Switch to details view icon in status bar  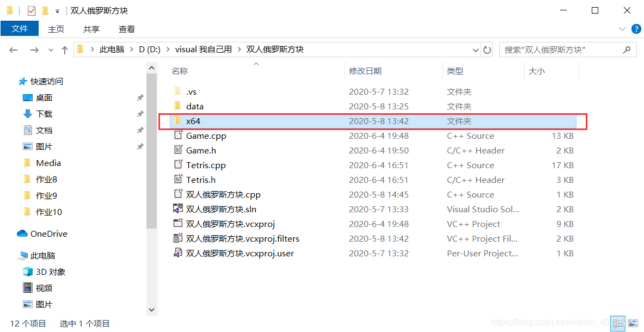click(x=618, y=324)
